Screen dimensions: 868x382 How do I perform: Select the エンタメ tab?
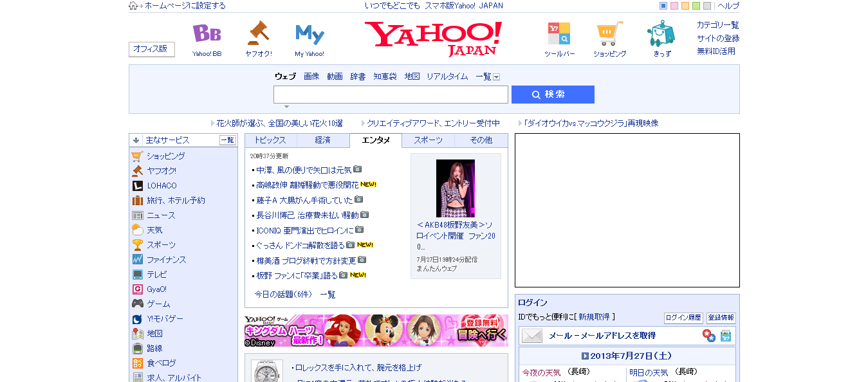tap(376, 140)
